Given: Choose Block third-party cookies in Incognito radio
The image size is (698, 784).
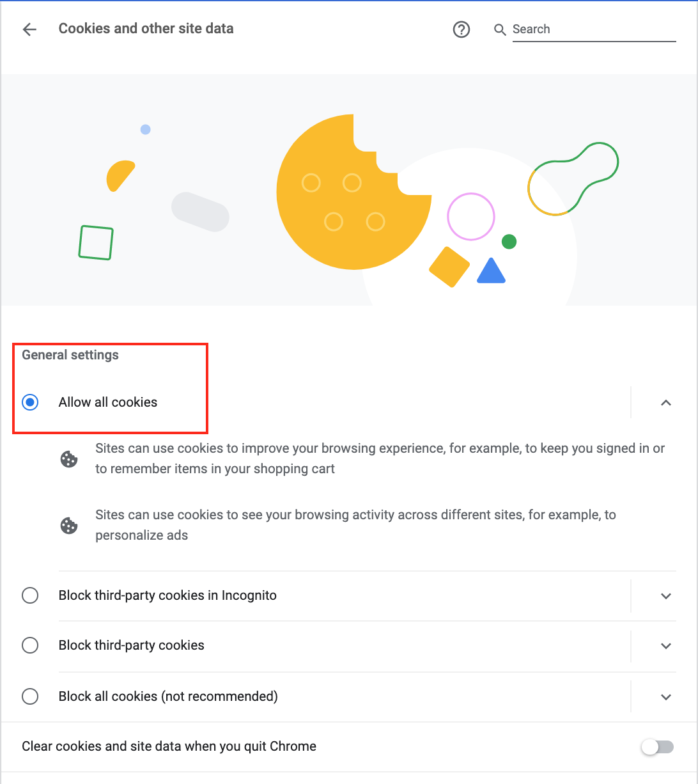Looking at the screenshot, I should coord(30,595).
